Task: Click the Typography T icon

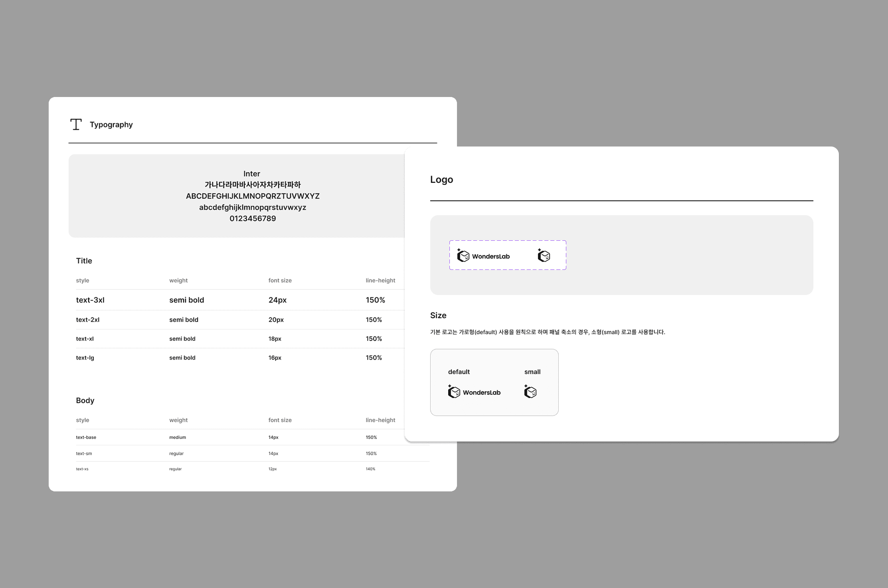Action: (x=76, y=125)
